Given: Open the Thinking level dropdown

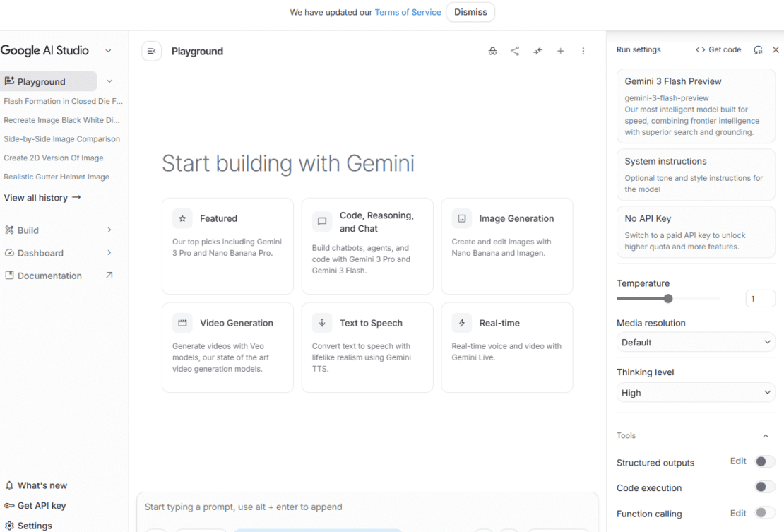Looking at the screenshot, I should click(696, 393).
